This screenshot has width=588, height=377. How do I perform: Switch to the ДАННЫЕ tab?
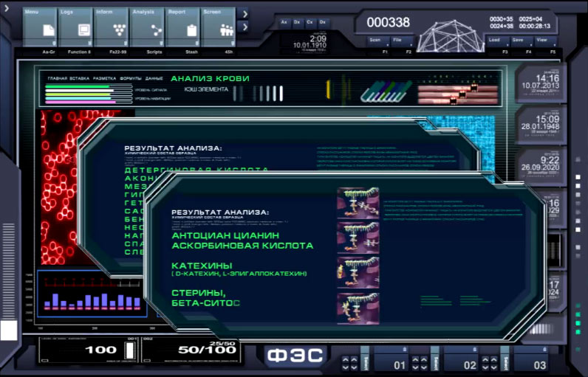(154, 79)
